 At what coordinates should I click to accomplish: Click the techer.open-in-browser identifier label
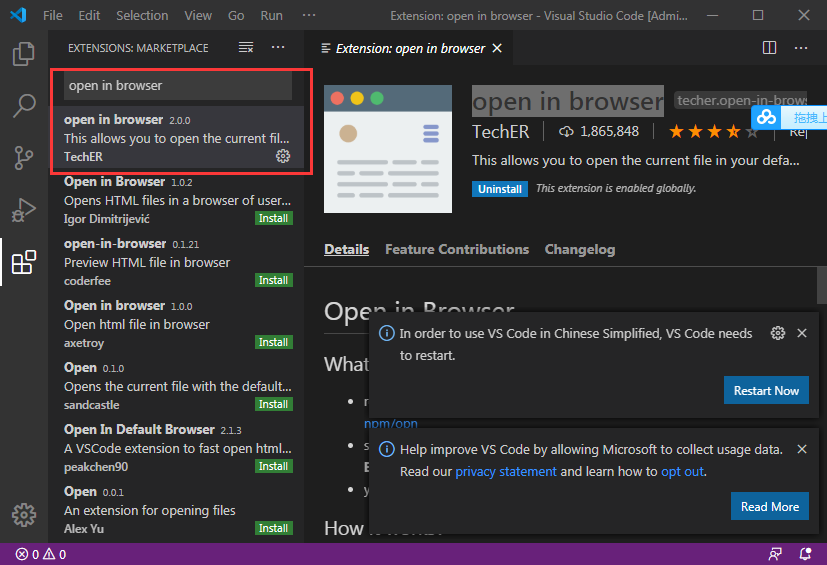[x=741, y=100]
